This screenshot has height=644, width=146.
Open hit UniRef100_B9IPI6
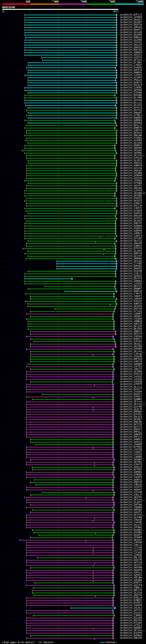[131, 25]
